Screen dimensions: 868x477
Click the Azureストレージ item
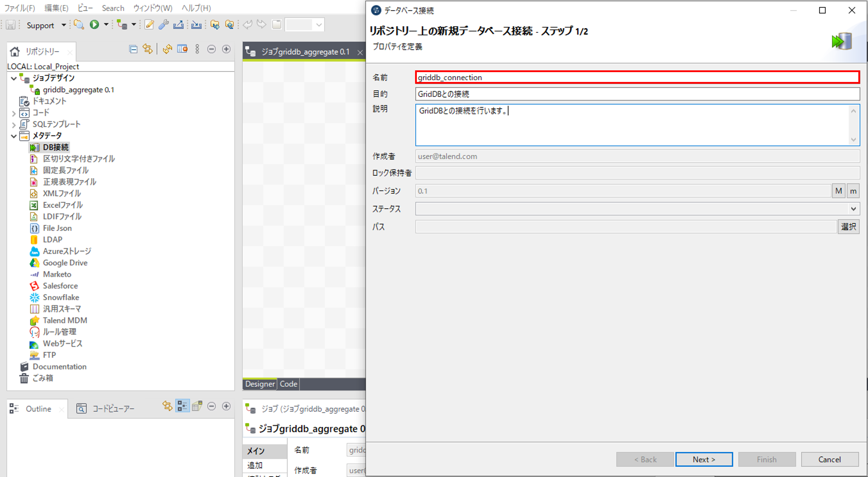pos(67,251)
